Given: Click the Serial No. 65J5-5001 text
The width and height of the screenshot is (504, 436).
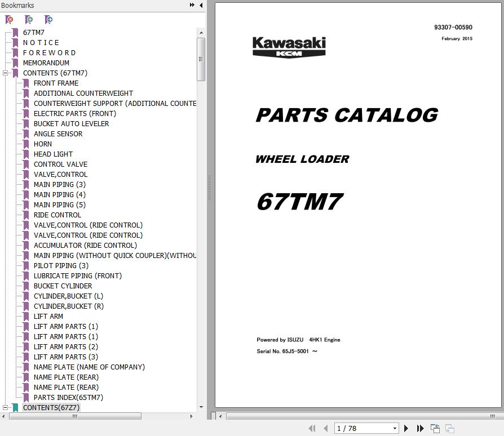Looking at the screenshot, I should 287,352.
